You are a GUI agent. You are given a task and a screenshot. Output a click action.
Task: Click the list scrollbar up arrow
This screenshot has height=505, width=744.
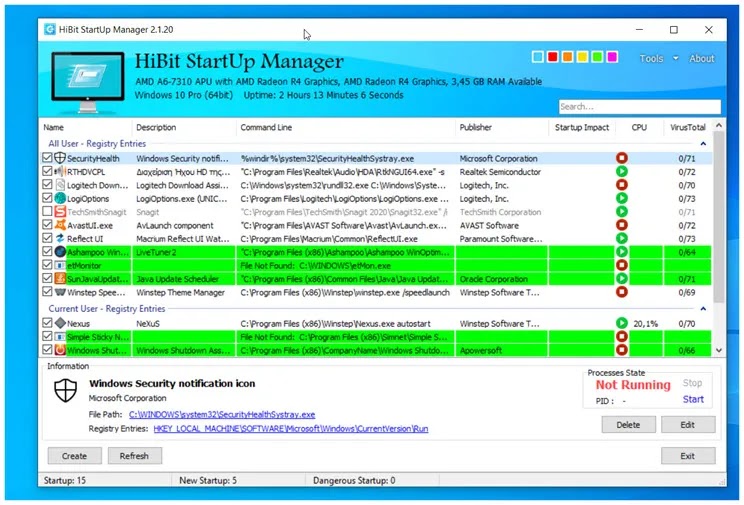719,126
